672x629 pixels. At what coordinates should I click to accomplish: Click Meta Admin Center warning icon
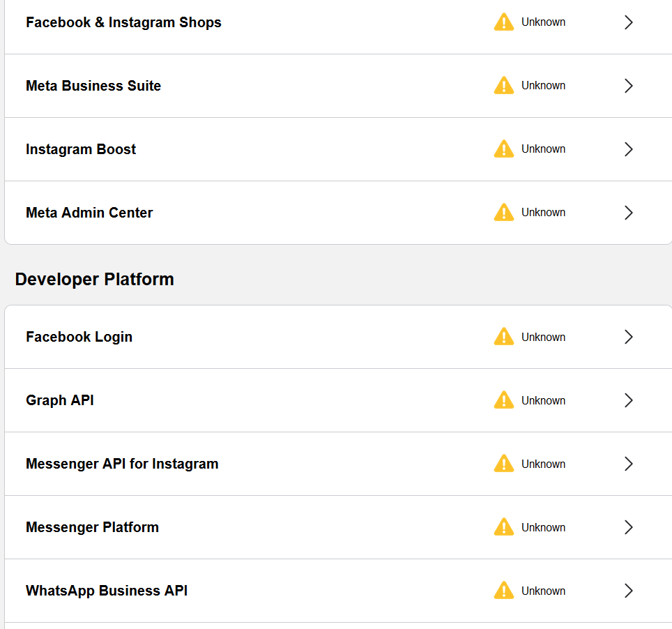[x=503, y=212]
